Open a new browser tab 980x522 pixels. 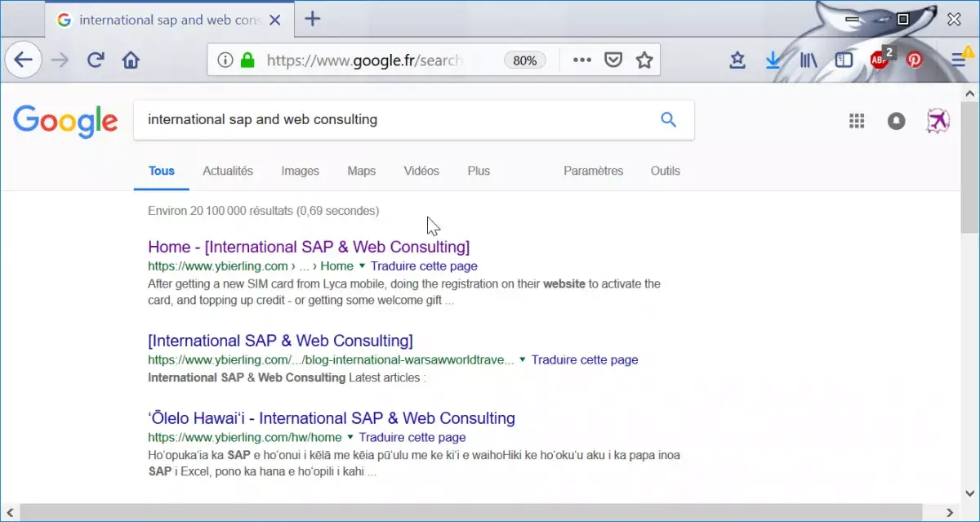[x=312, y=20]
